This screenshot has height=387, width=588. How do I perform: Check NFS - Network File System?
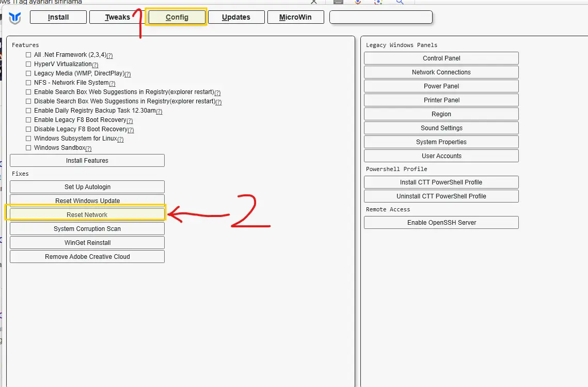[x=28, y=83]
